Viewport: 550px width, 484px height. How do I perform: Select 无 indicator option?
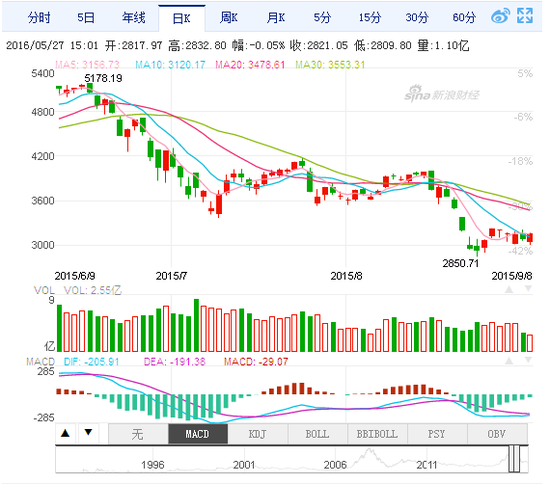pos(138,434)
